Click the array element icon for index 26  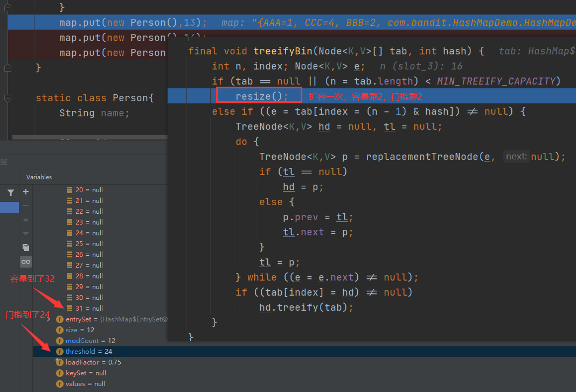[70, 254]
